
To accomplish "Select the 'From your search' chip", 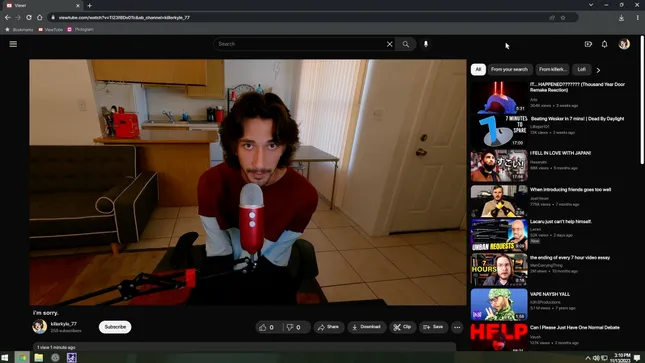I will pos(509,70).
